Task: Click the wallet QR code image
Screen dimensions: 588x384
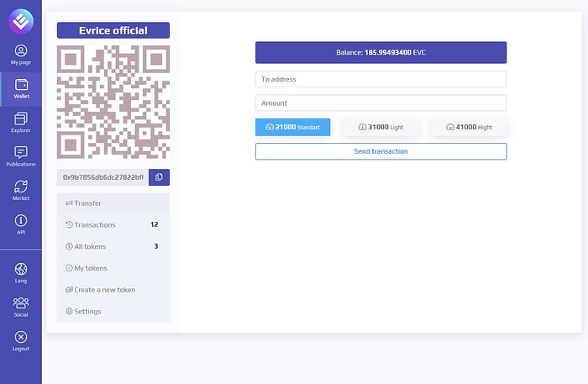Action: click(x=113, y=102)
